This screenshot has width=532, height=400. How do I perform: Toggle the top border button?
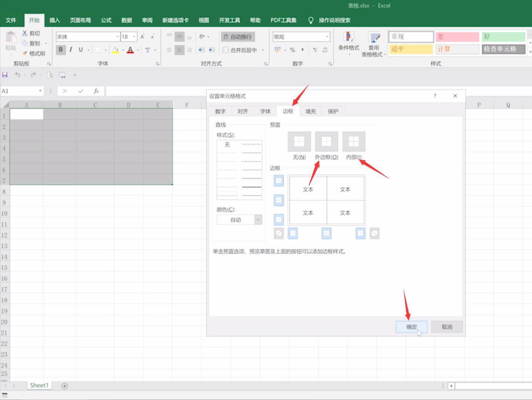pyautogui.click(x=279, y=180)
